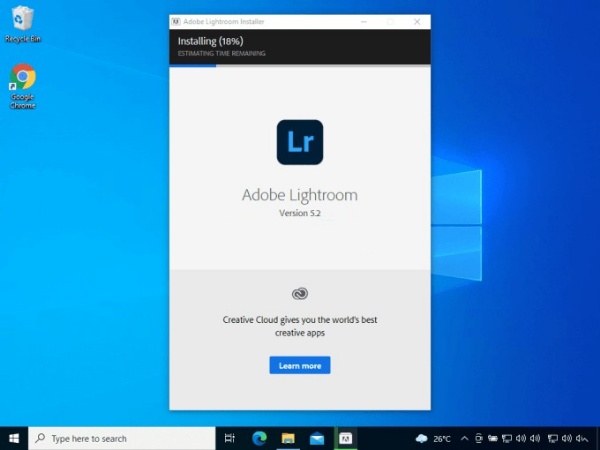Image resolution: width=600 pixels, height=450 pixels.
Task: Click the weather cloud icon in taskbar
Action: (x=421, y=439)
